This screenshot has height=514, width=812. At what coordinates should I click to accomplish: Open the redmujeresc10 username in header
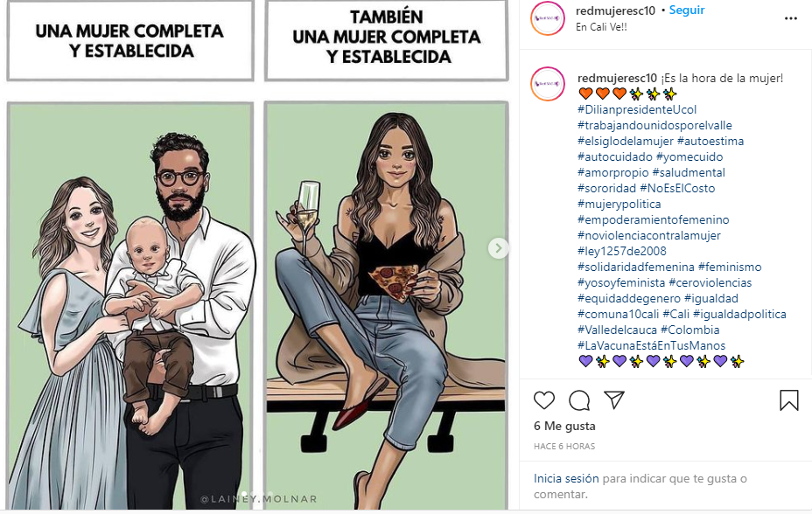(615, 10)
